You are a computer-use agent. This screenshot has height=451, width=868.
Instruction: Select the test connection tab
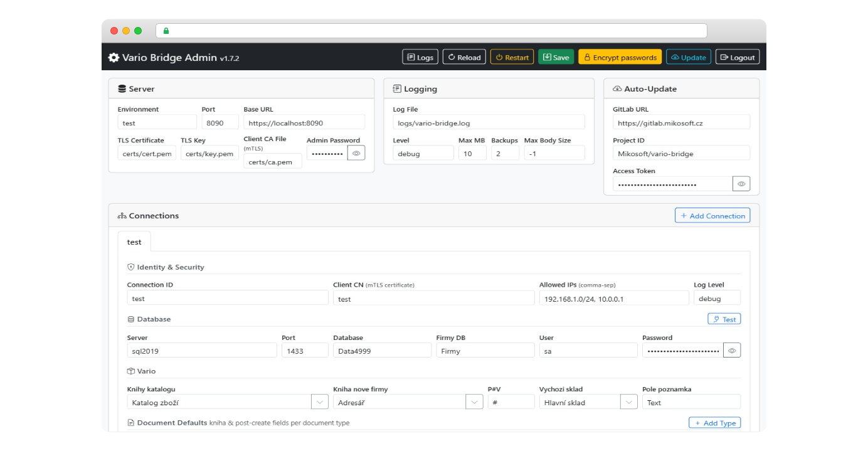[x=134, y=242]
